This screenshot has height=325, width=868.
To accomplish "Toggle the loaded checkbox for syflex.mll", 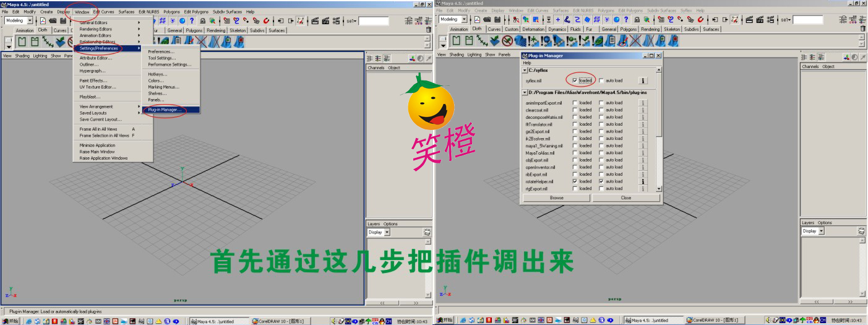I will (575, 80).
